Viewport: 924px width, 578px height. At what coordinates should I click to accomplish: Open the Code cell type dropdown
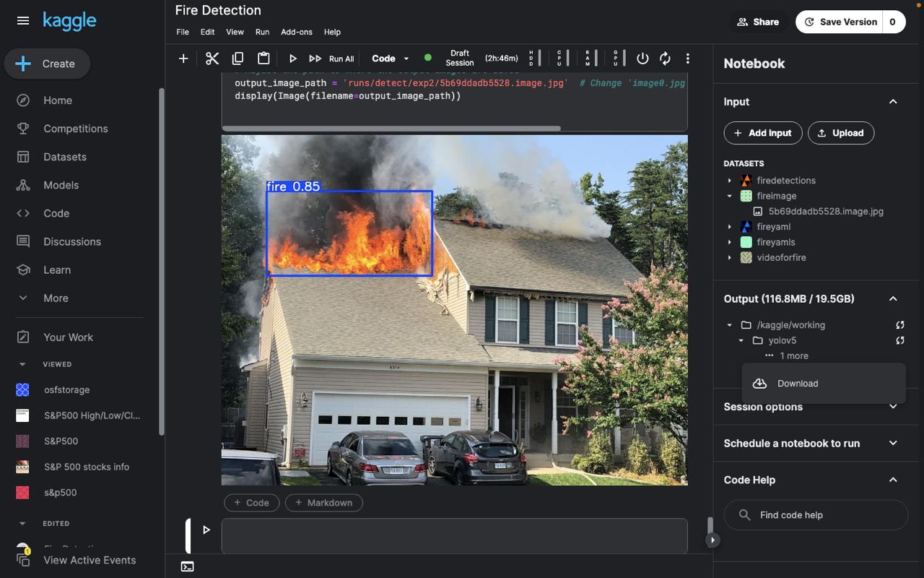click(x=390, y=59)
